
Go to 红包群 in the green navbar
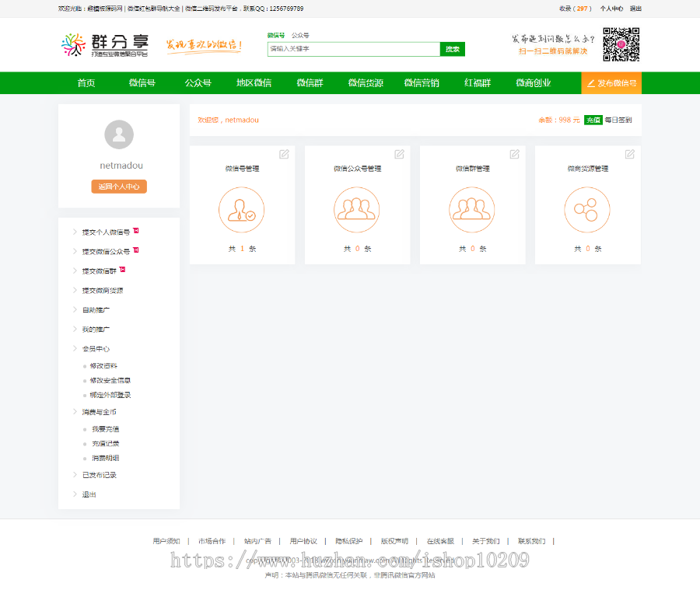(478, 83)
